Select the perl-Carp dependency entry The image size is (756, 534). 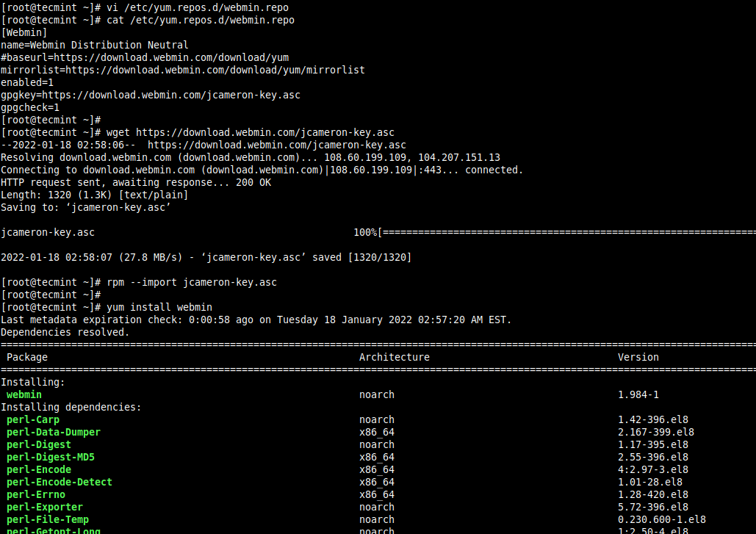click(32, 419)
